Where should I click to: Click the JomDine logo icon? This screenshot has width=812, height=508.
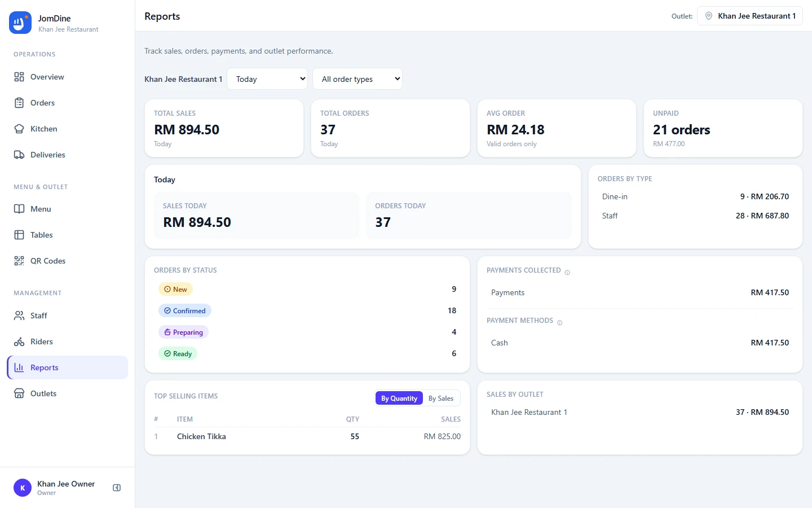[20, 23]
